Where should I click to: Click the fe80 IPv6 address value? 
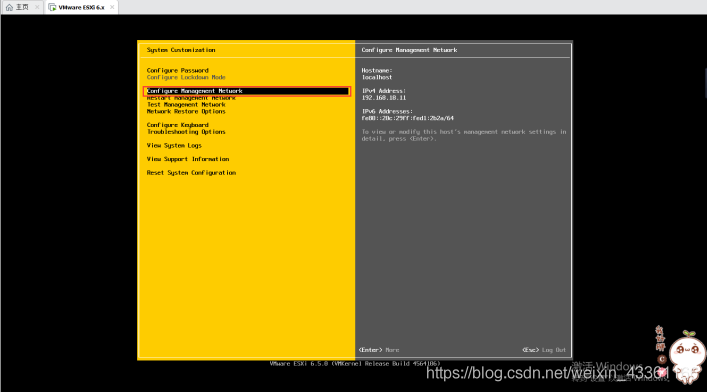pyautogui.click(x=407, y=118)
